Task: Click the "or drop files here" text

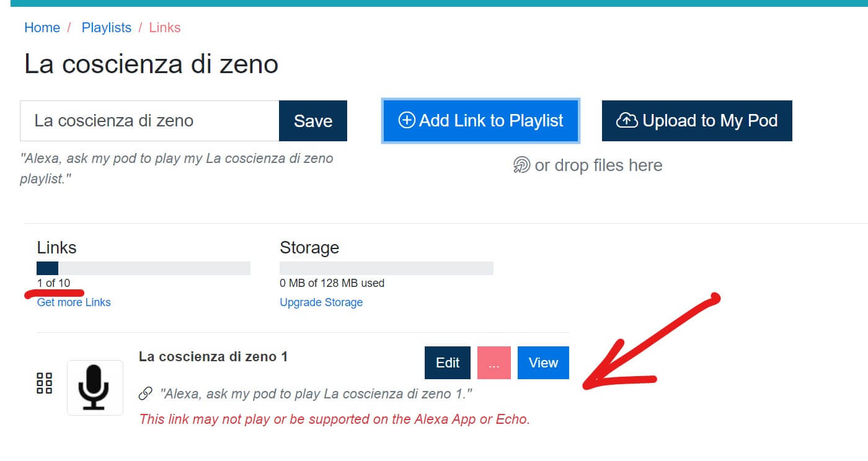Action: [598, 165]
